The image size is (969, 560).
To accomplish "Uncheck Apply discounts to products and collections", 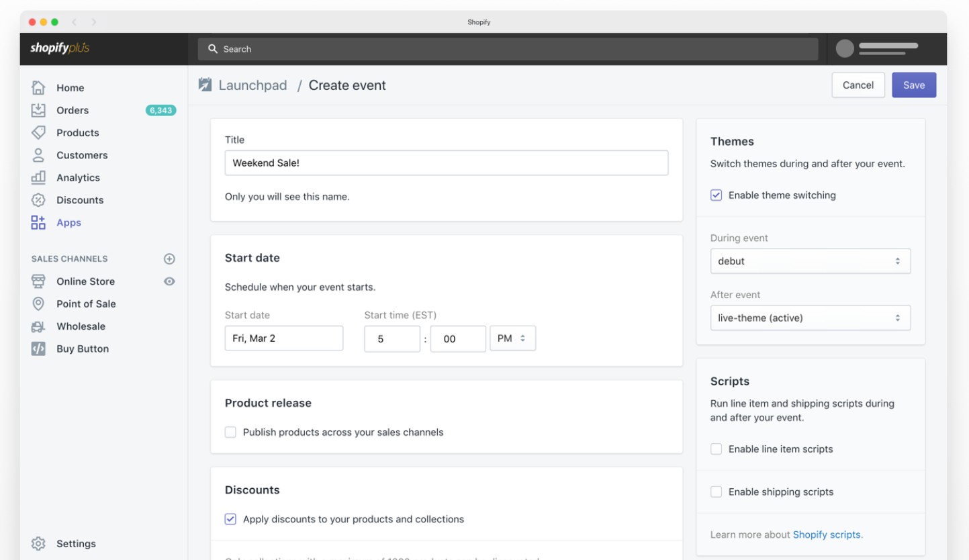I will point(230,519).
